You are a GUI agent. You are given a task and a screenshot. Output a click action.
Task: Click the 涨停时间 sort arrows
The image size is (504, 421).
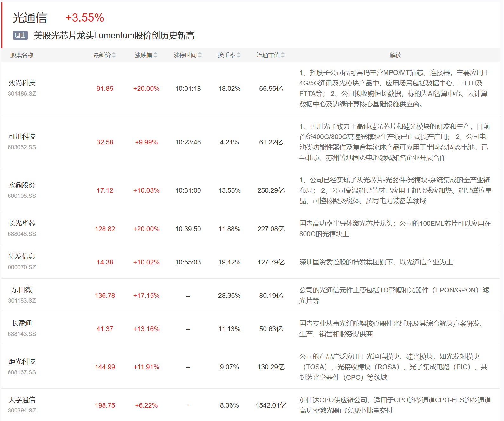tap(200, 55)
